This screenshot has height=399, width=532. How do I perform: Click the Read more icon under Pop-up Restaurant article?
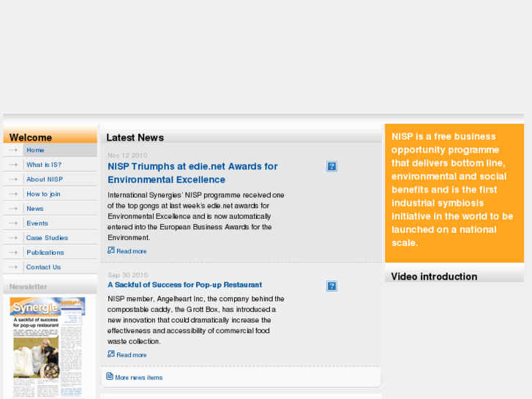(x=111, y=354)
